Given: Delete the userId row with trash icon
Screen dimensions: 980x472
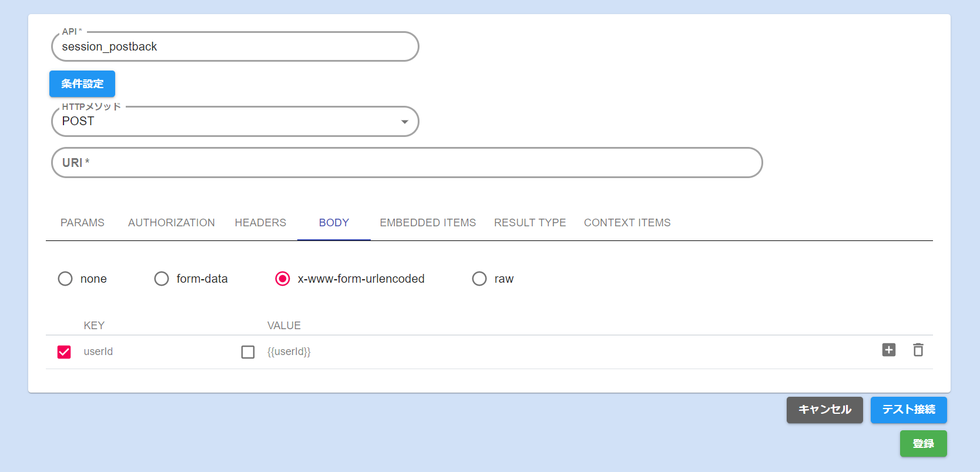Looking at the screenshot, I should click(918, 350).
